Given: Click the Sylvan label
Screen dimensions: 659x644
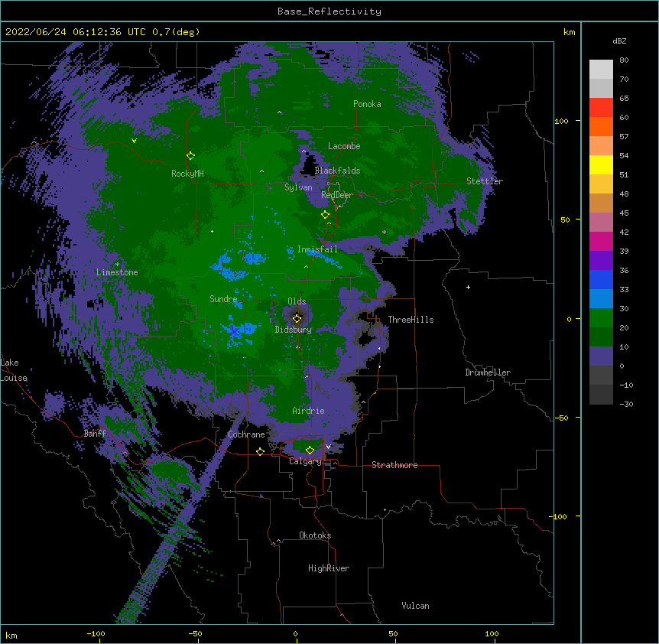Looking at the screenshot, I should [298, 187].
